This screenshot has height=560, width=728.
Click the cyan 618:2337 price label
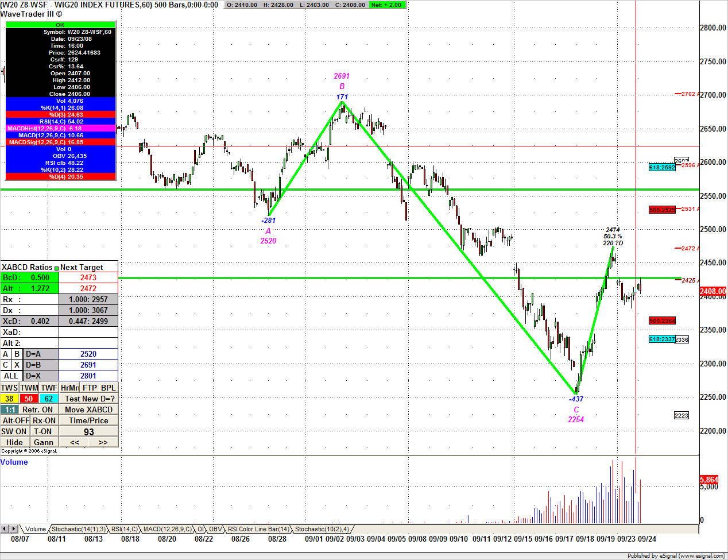tap(662, 339)
